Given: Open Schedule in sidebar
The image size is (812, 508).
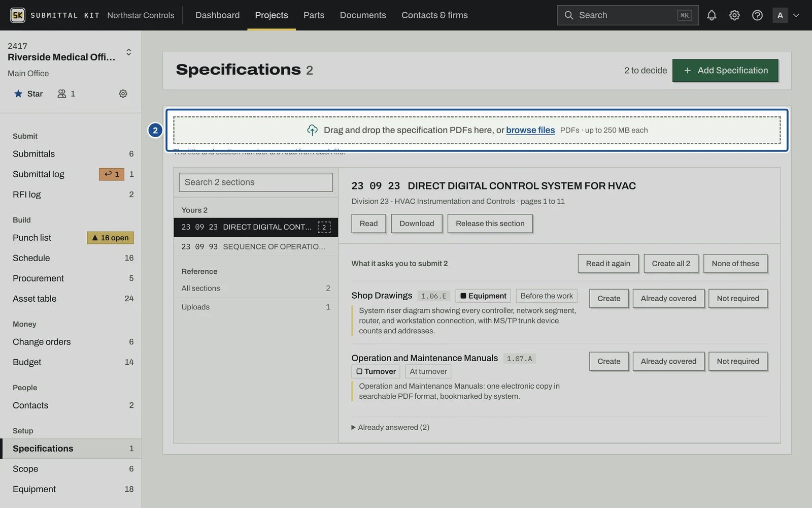Looking at the screenshot, I should (x=71, y=258).
